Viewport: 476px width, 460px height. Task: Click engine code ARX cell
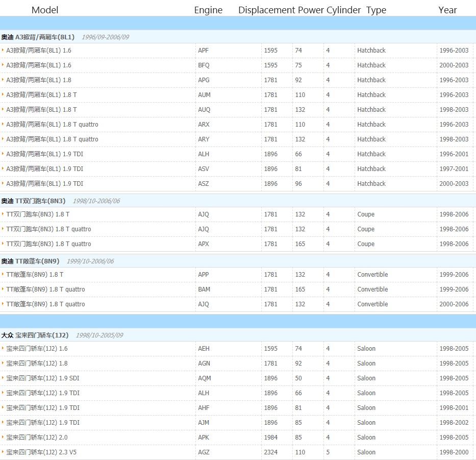(x=204, y=124)
